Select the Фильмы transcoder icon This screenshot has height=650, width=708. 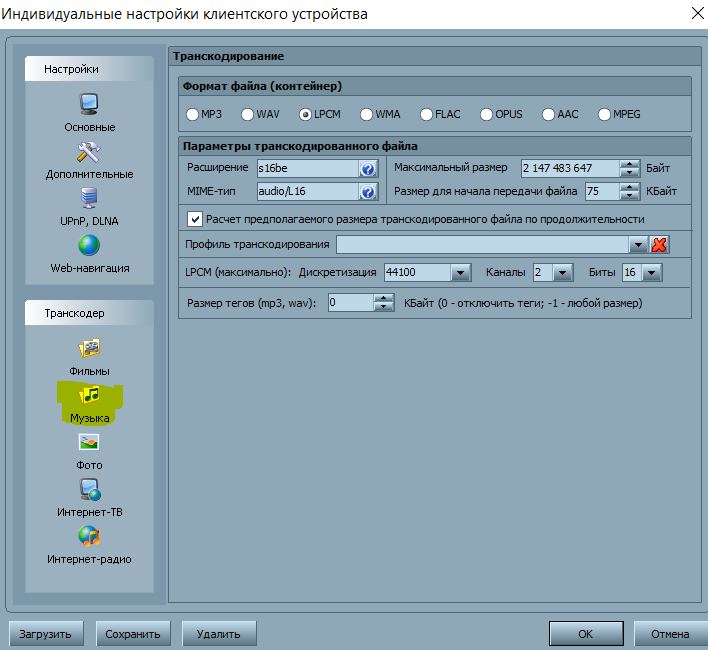click(x=89, y=348)
